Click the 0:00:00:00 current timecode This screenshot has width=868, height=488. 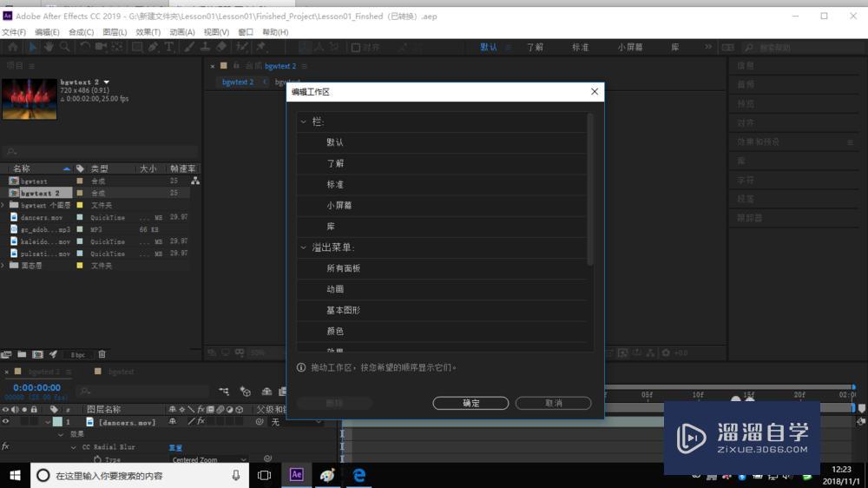pyautogui.click(x=36, y=388)
